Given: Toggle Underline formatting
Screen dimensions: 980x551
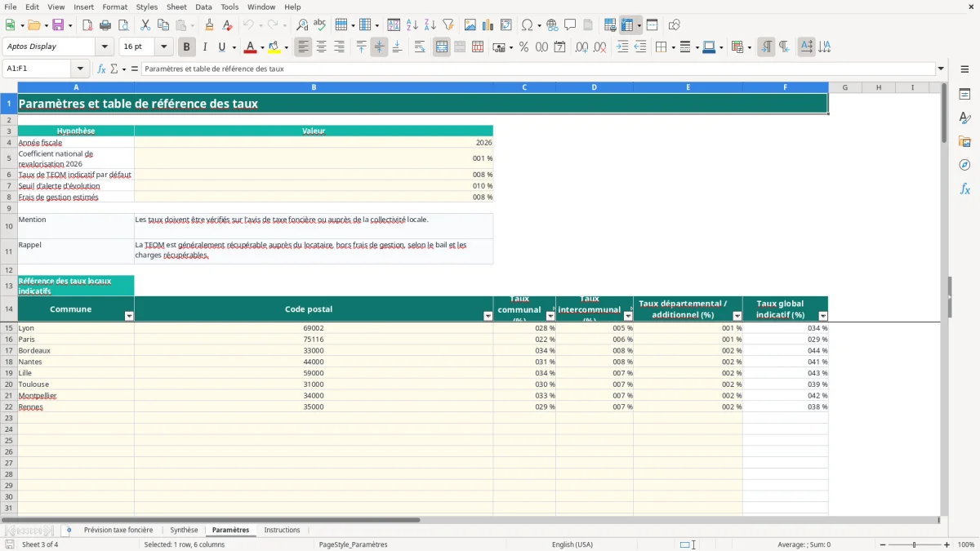Looking at the screenshot, I should click(x=221, y=47).
